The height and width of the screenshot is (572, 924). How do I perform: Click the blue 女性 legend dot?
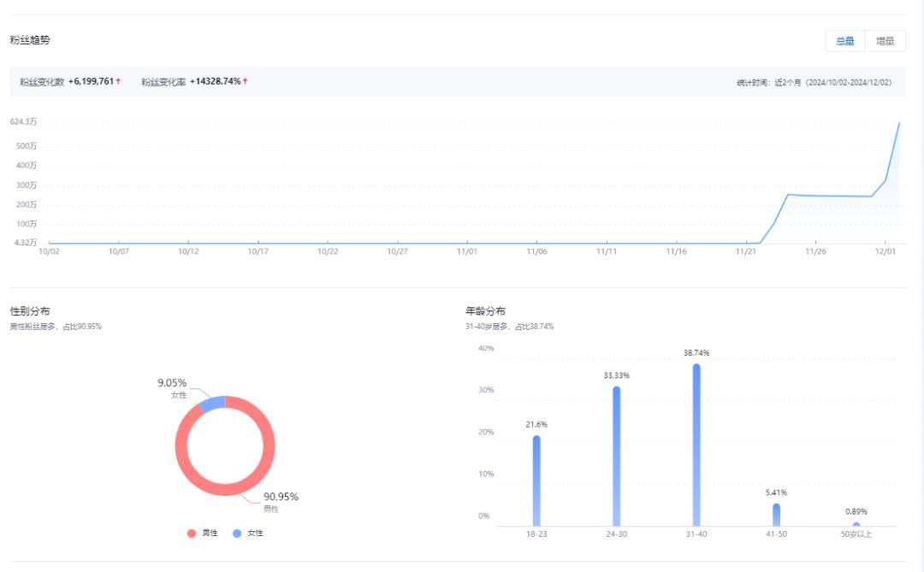point(237,533)
